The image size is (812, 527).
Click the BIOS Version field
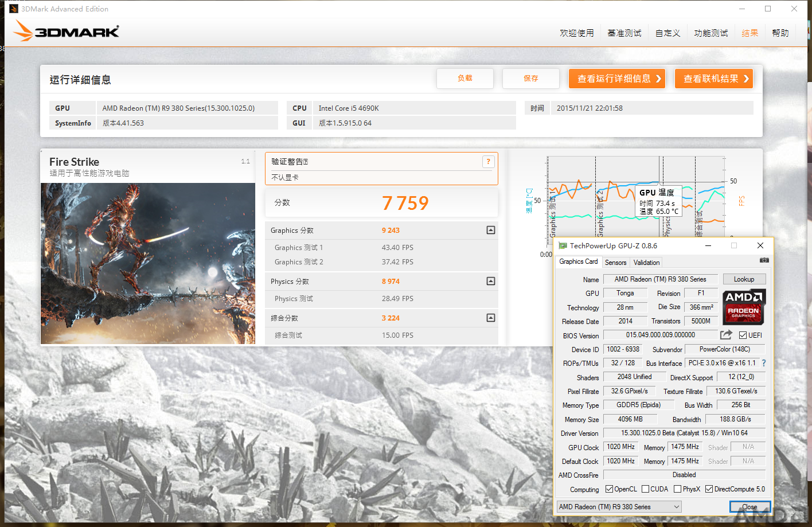[660, 335]
